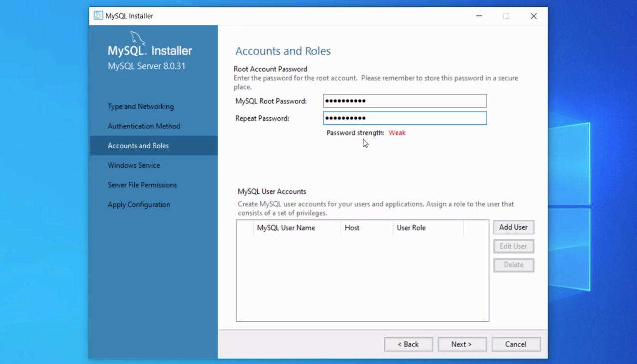The height and width of the screenshot is (364, 637).
Task: Go back with the Back button
Action: (408, 344)
